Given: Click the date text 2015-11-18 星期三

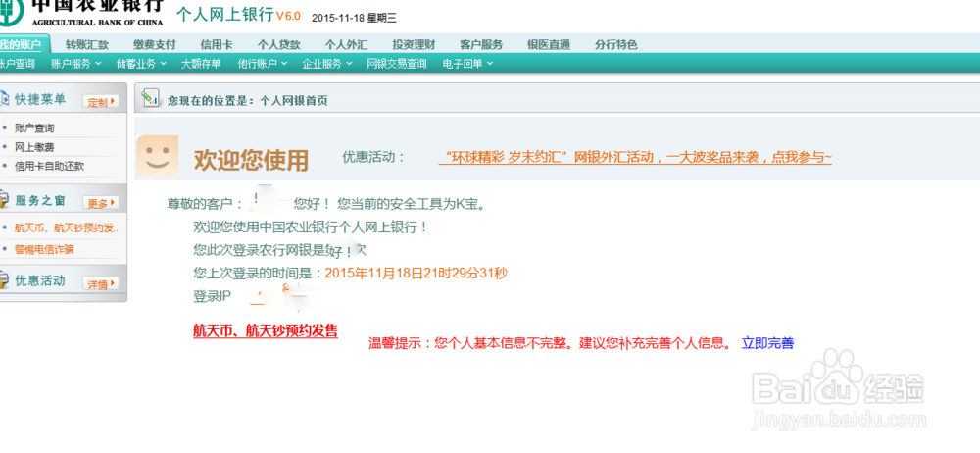Looking at the screenshot, I should coord(354,18).
